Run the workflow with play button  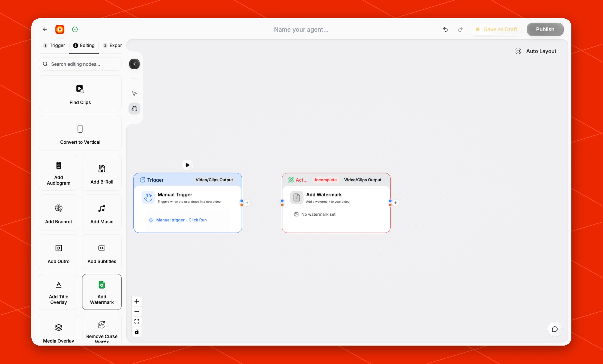[x=187, y=165]
